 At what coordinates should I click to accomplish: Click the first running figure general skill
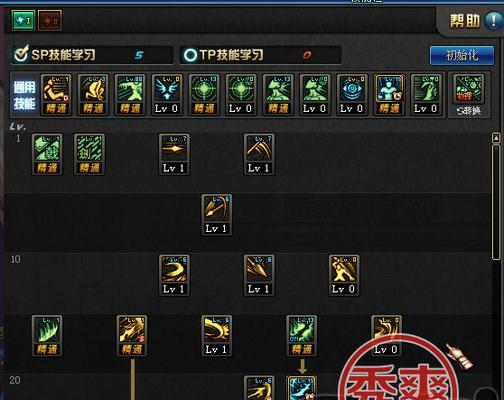coord(56,95)
